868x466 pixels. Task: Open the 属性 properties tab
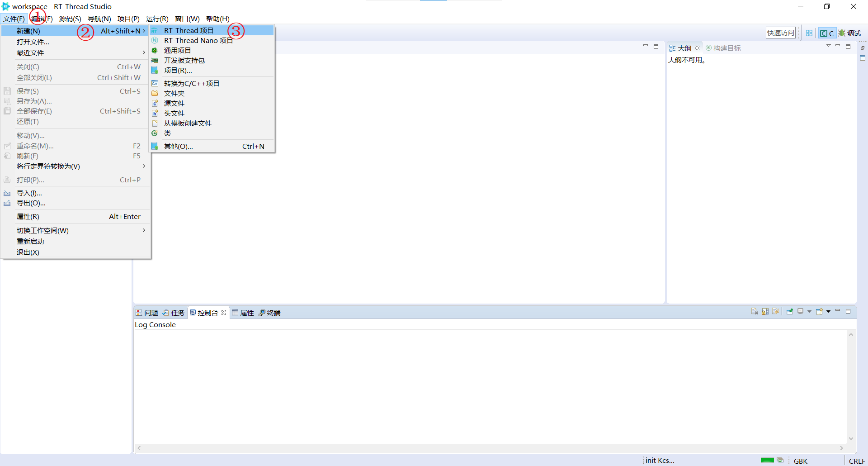point(243,313)
